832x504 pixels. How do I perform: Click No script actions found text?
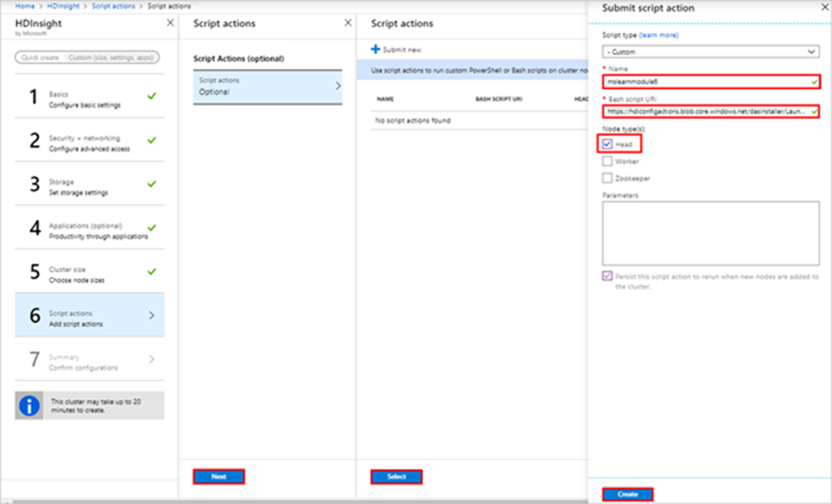(413, 121)
